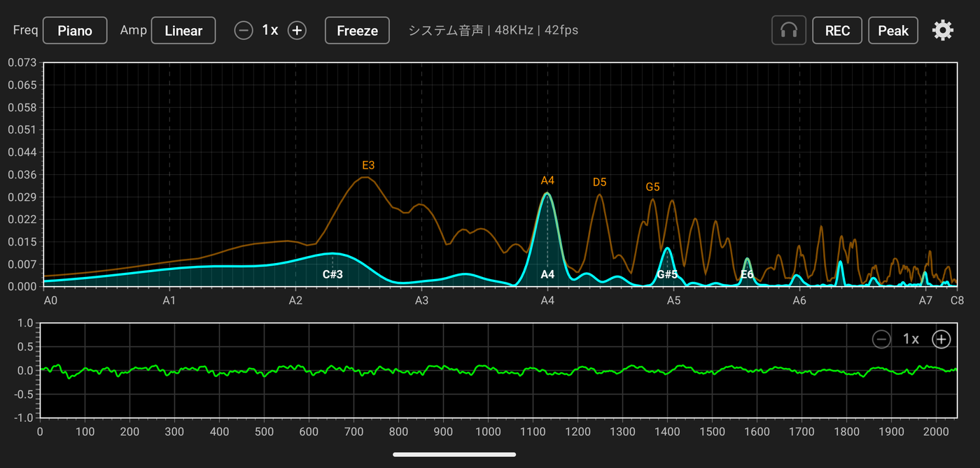Decrease spectrum zoom with minus icon
The height and width of the screenshot is (468, 980).
click(244, 30)
